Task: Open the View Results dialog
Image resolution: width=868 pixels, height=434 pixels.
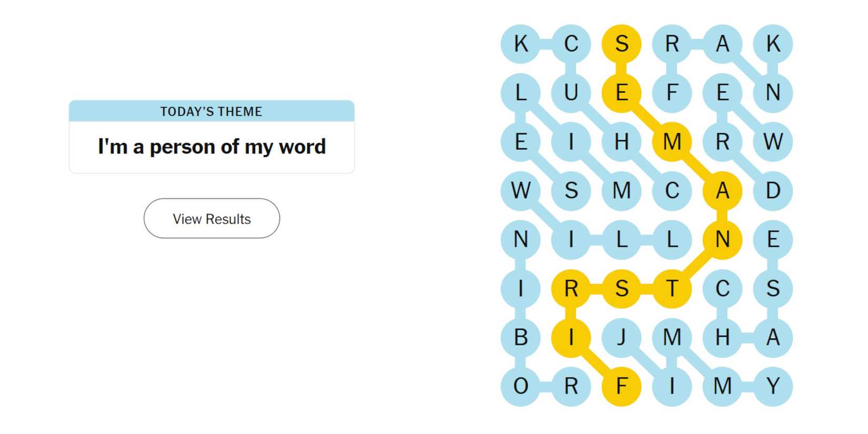Action: [211, 218]
